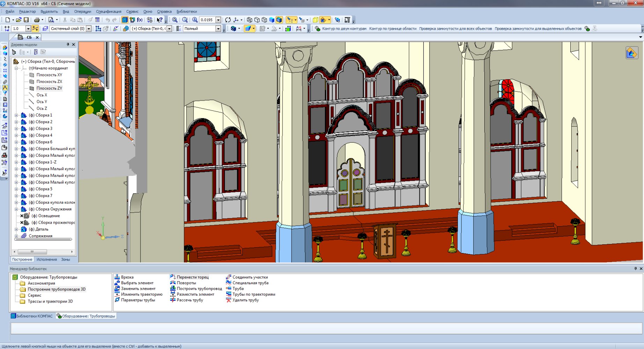Activate the Rotate view tool
This screenshot has width=644, height=349.
tap(228, 20)
